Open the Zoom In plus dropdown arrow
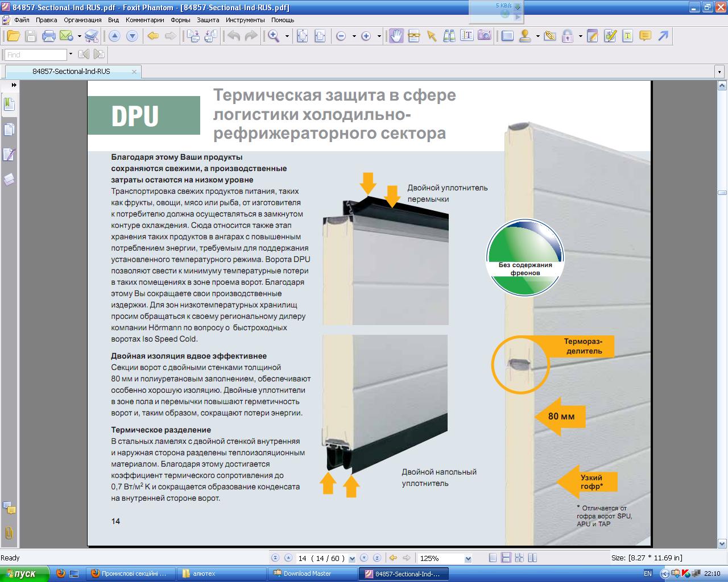This screenshot has height=582, width=728. [x=379, y=36]
